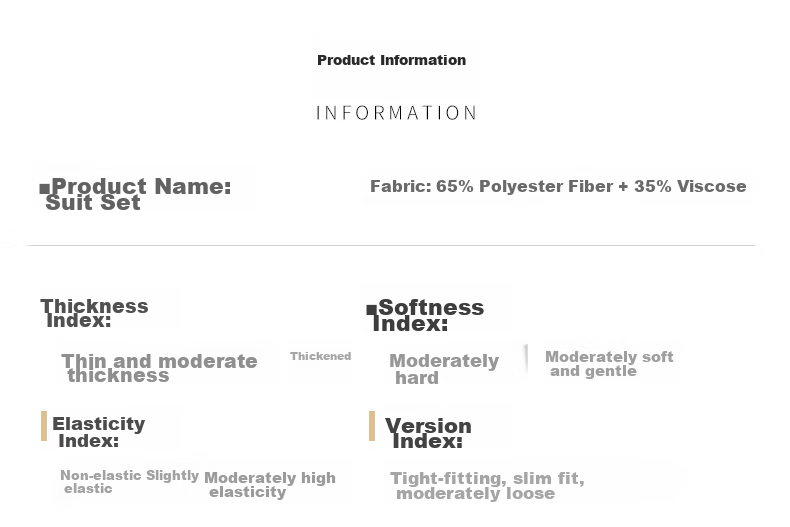Click the tan bar next to Version Index
The image size is (790, 527).
tap(372, 426)
